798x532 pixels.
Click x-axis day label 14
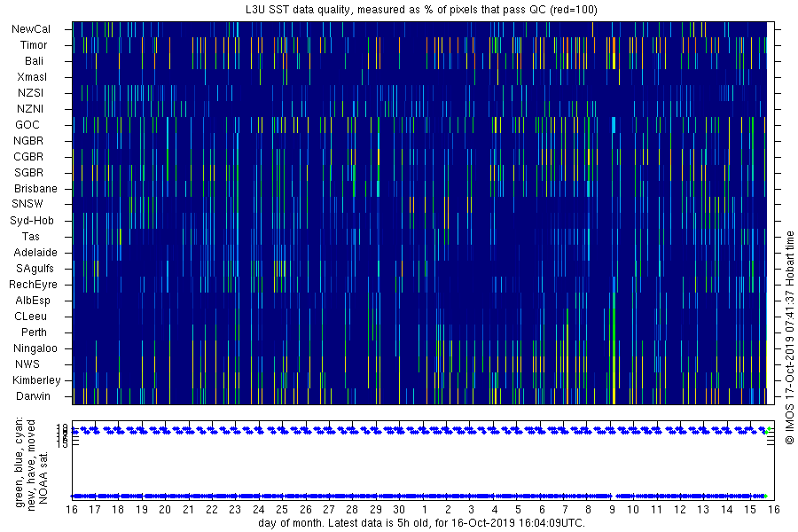pos(727,510)
